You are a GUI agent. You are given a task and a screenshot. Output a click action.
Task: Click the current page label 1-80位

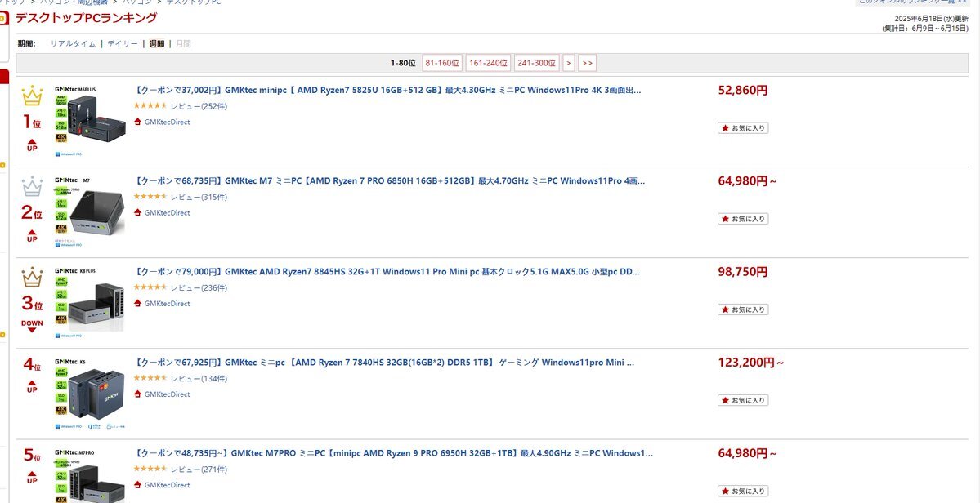click(403, 63)
